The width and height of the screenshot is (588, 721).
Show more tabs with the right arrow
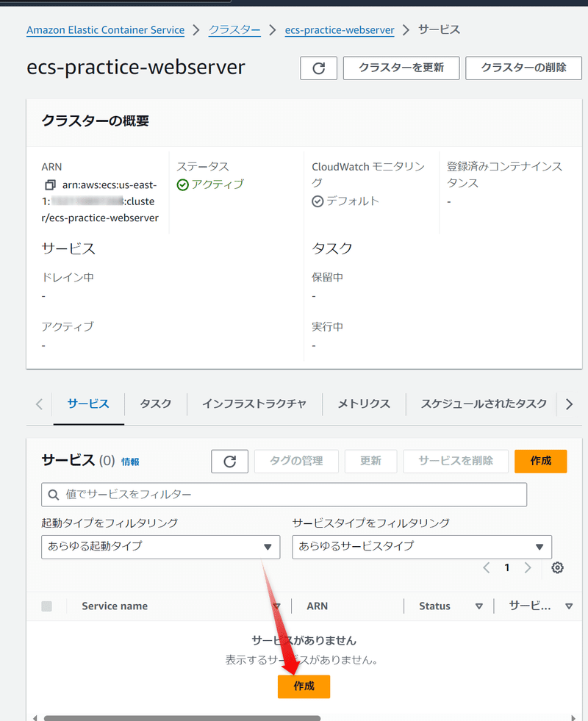(569, 404)
